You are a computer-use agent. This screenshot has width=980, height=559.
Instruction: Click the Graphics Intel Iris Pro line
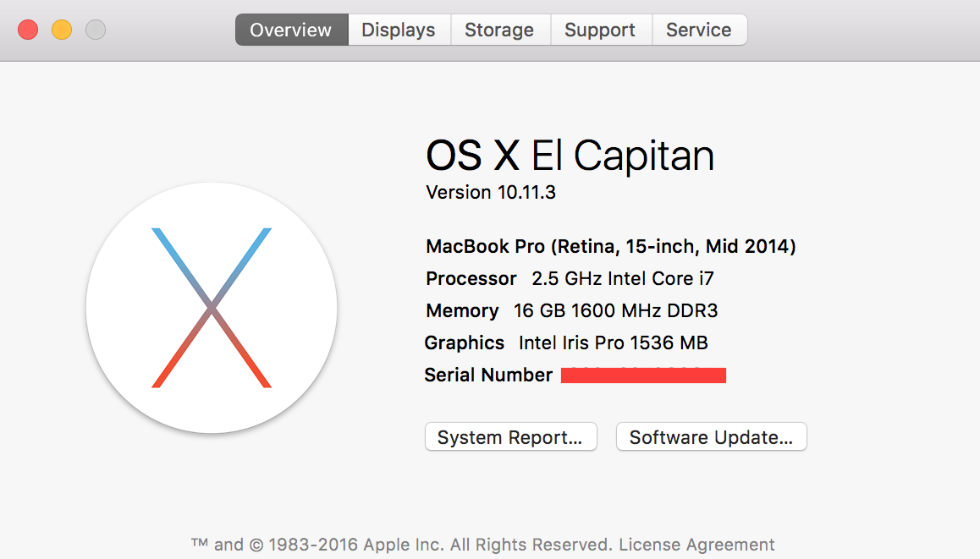coord(566,343)
